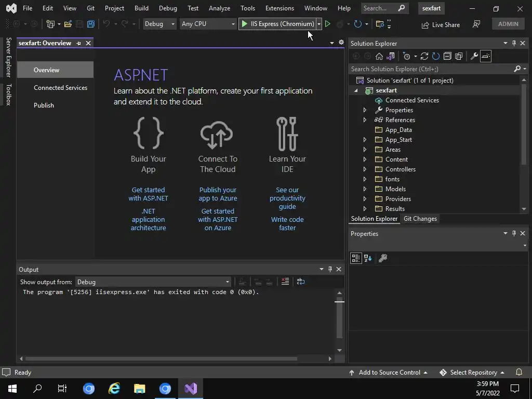Viewport: 532px width, 399px height.
Task: Open the Build menu
Action: pos(141,8)
